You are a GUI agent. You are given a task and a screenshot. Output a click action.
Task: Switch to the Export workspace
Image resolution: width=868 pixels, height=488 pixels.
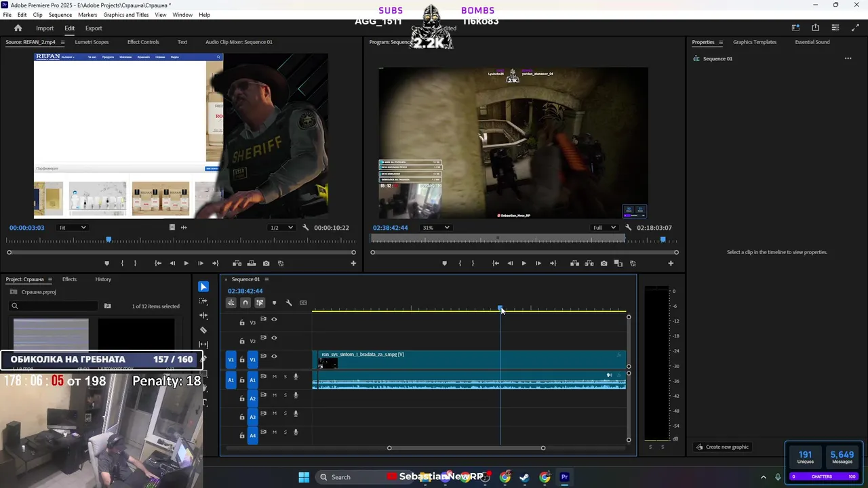click(x=94, y=28)
